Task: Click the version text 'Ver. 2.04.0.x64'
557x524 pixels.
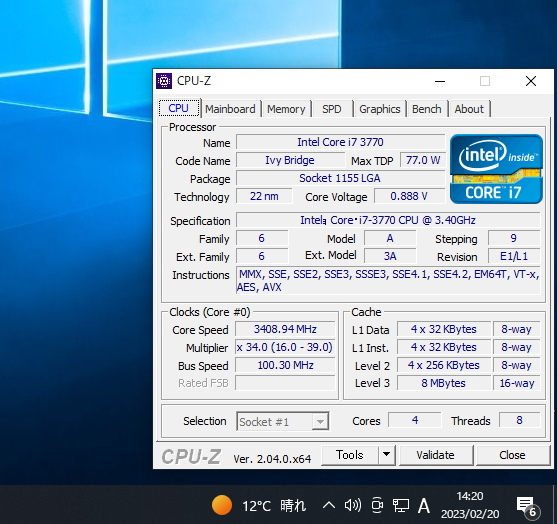Action: click(x=272, y=459)
